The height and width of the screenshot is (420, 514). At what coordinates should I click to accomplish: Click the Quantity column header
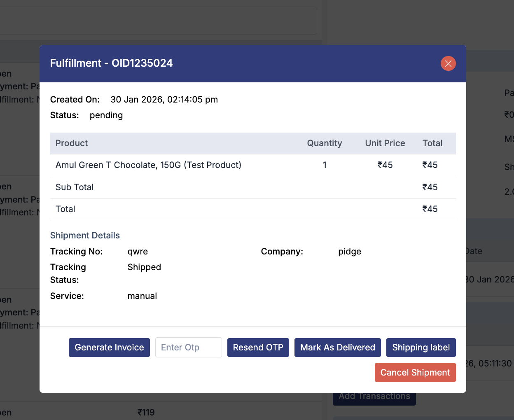(324, 143)
